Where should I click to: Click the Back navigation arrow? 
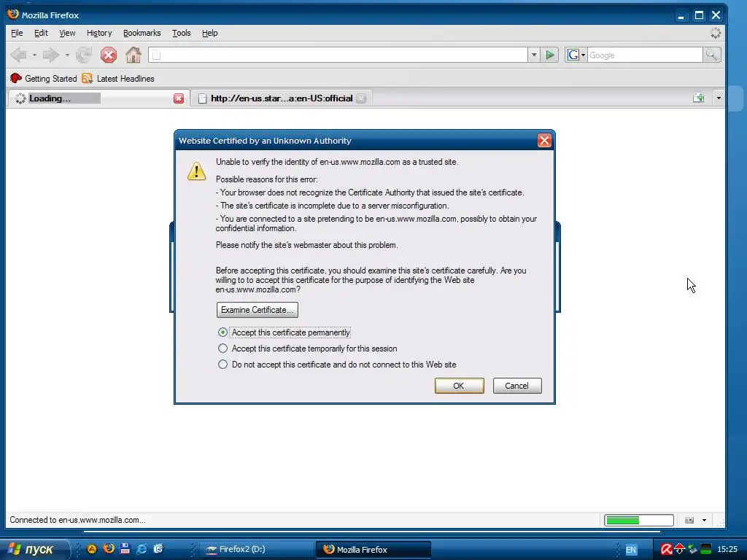[18, 55]
